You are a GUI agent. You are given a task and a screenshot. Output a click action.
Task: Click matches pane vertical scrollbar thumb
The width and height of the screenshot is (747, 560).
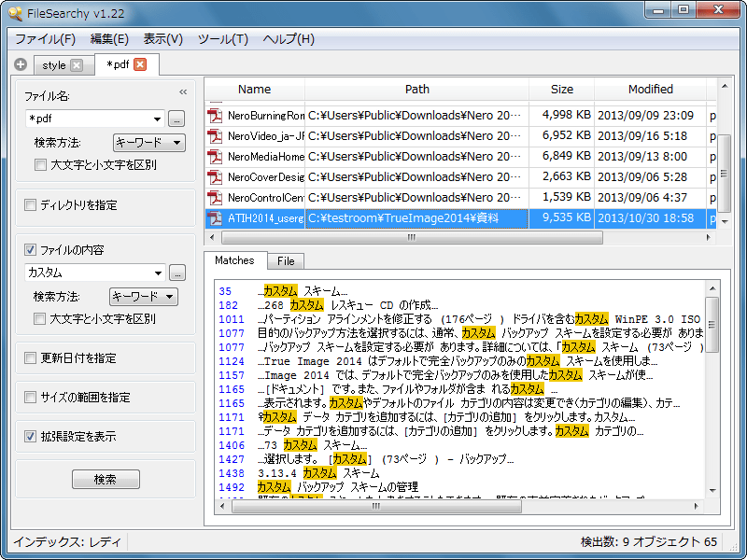(712, 325)
